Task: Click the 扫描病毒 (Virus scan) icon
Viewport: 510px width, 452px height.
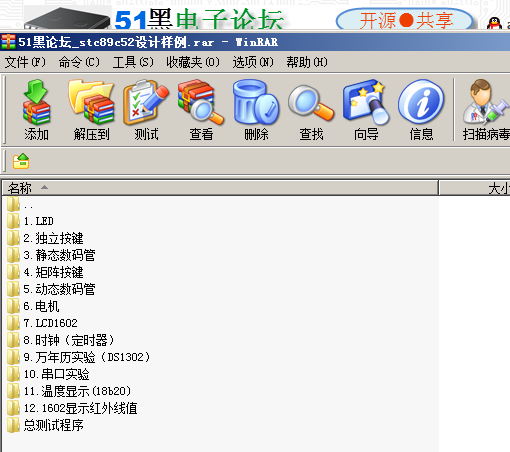Action: click(x=486, y=110)
